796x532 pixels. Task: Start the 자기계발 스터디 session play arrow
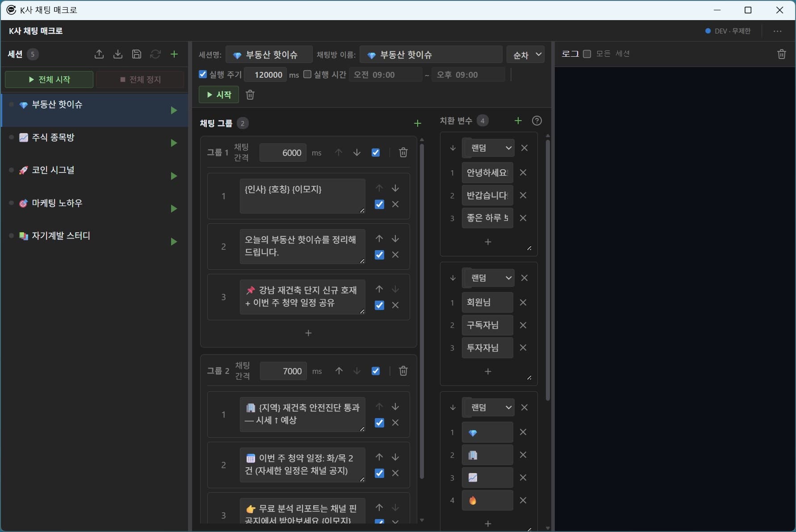[x=174, y=242]
